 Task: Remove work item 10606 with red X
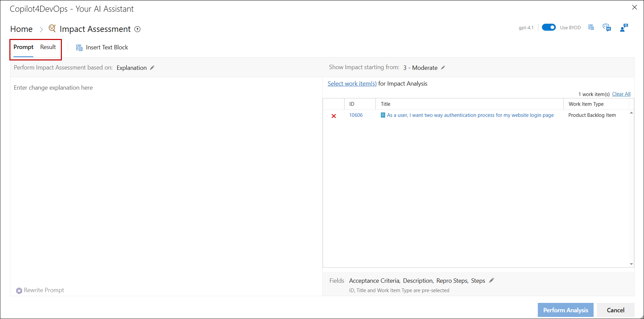click(334, 116)
